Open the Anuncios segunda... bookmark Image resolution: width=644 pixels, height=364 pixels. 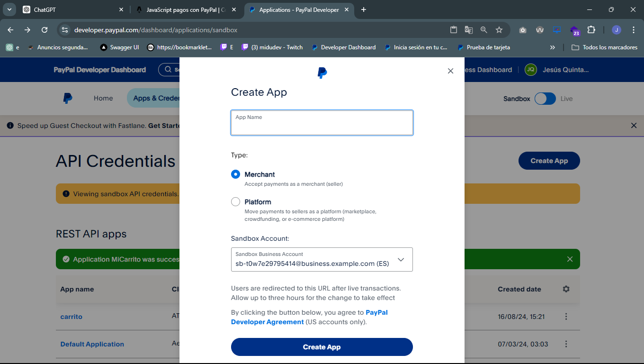click(x=57, y=47)
